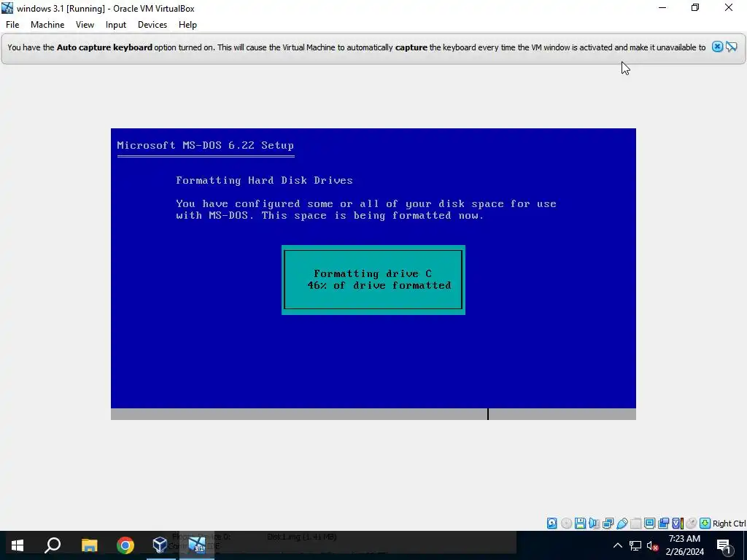This screenshot has height=560, width=747.
Task: Launch File Explorer from taskbar
Action: pyautogui.click(x=89, y=545)
